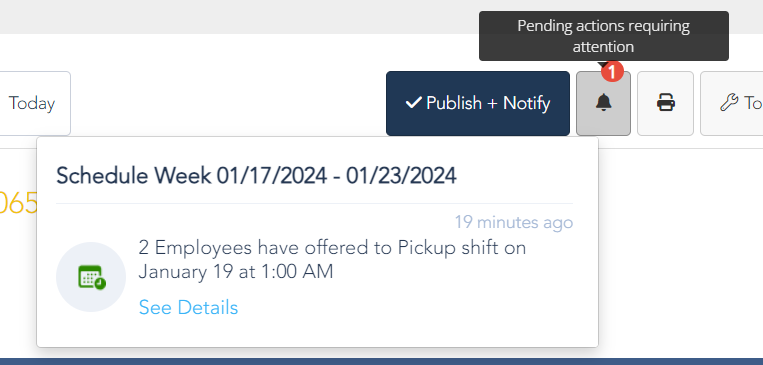This screenshot has width=763, height=365.
Task: Click the Schedule Week 01/17/2024 - 01/23/2024 heading
Action: point(256,176)
